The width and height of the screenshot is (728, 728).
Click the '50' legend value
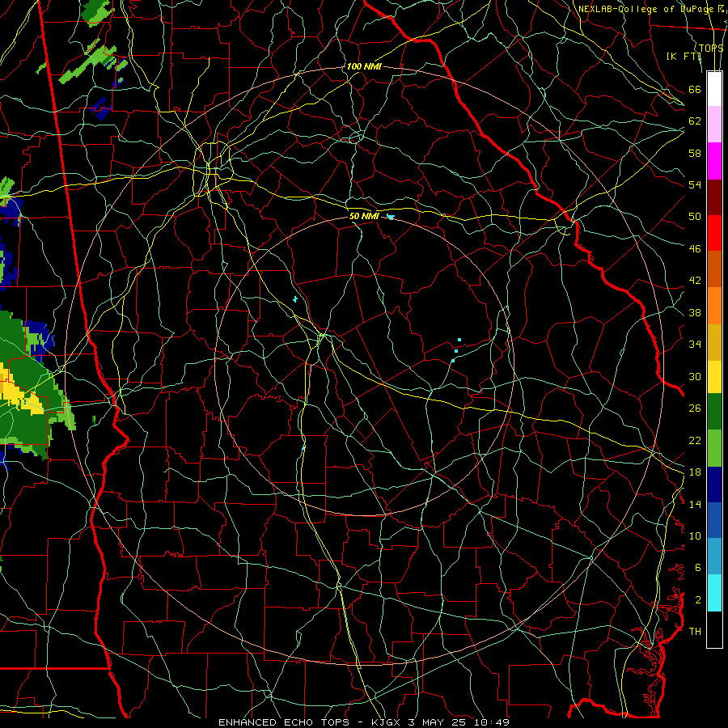coord(695,217)
